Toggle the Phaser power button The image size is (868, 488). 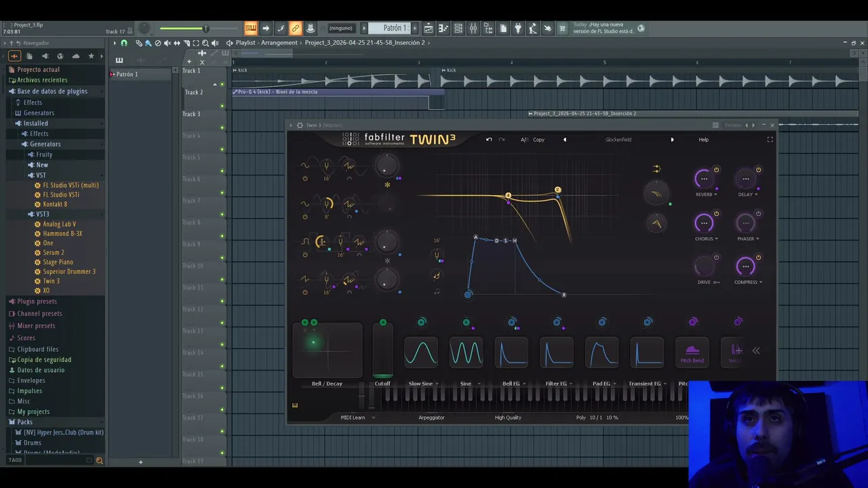758,213
